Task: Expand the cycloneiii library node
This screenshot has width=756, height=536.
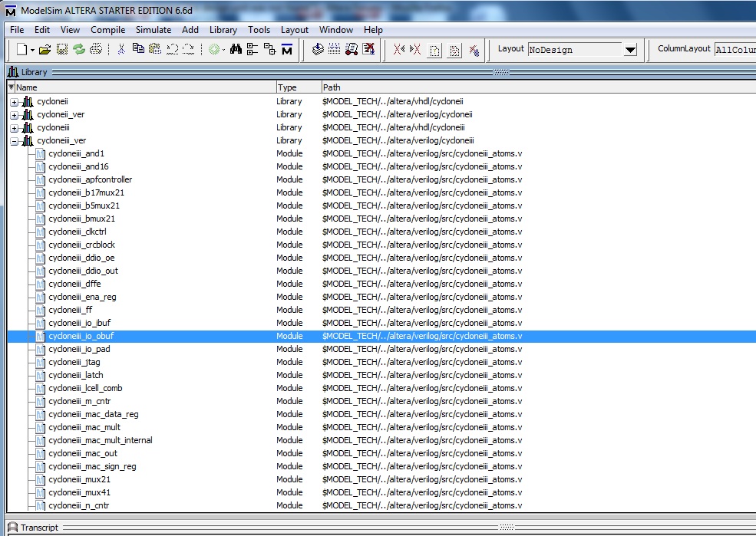Action: pyautogui.click(x=15, y=128)
